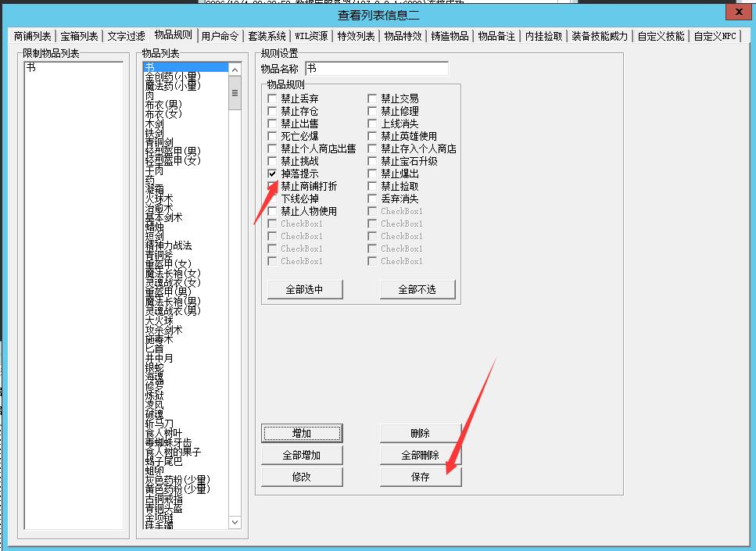Image resolution: width=756 pixels, height=551 pixels.
Task: Select 精神力战法 in item list
Action: click(x=186, y=245)
